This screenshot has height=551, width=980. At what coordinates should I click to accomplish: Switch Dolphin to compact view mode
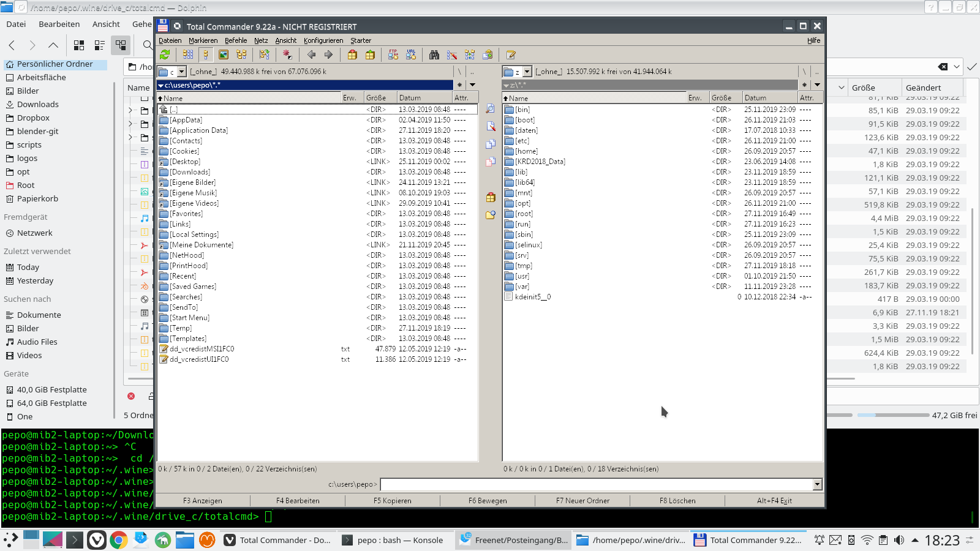(x=100, y=45)
